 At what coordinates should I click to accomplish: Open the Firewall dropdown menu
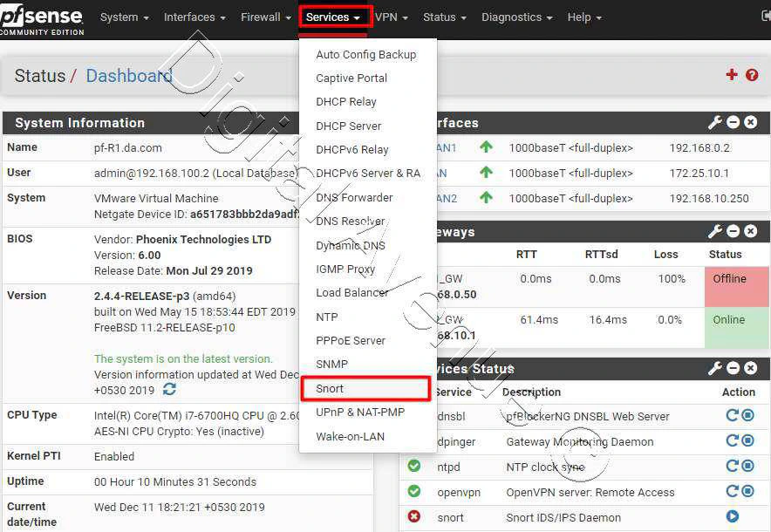click(265, 17)
